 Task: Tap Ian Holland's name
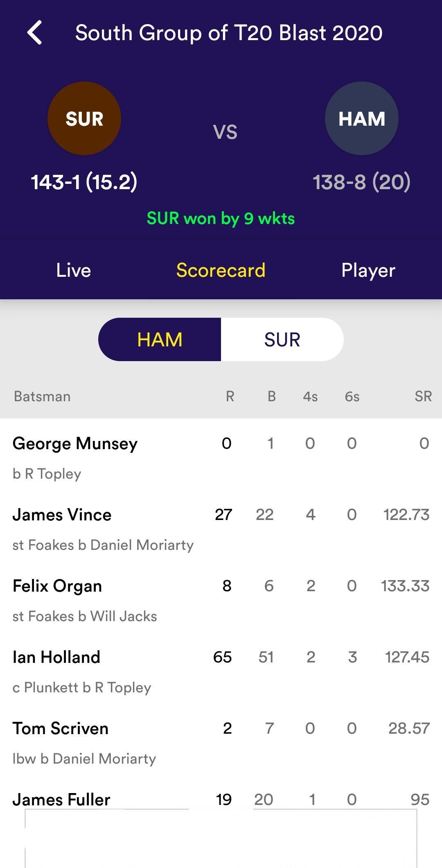click(x=56, y=657)
